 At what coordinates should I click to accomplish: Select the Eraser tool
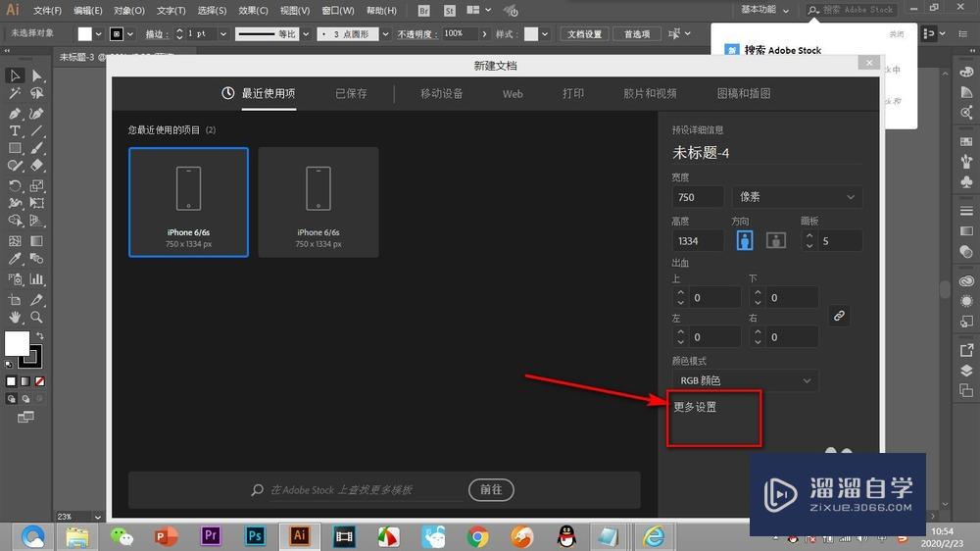pos(37,166)
